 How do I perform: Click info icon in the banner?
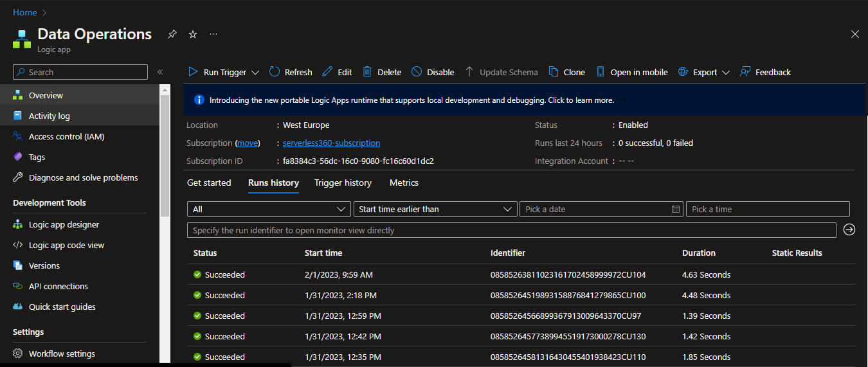[199, 100]
